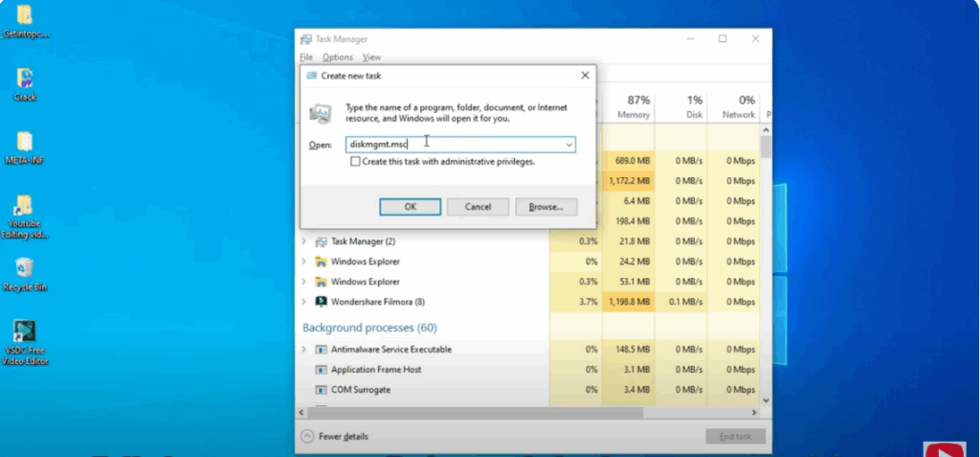Image resolution: width=980 pixels, height=457 pixels.
Task: Select the VSDC Free Video Editor icon
Action: point(25,332)
